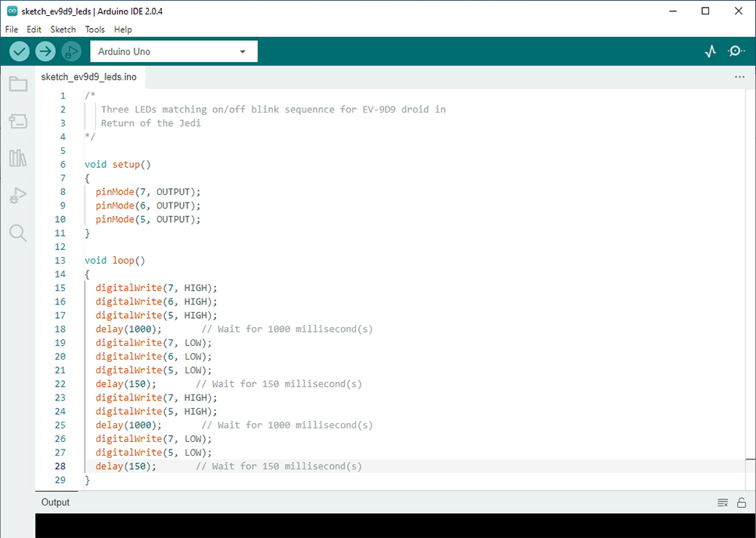Click 'digitalWrite(6, LOW);' on line 20
Image resolution: width=756 pixels, height=538 pixels.
tap(153, 356)
